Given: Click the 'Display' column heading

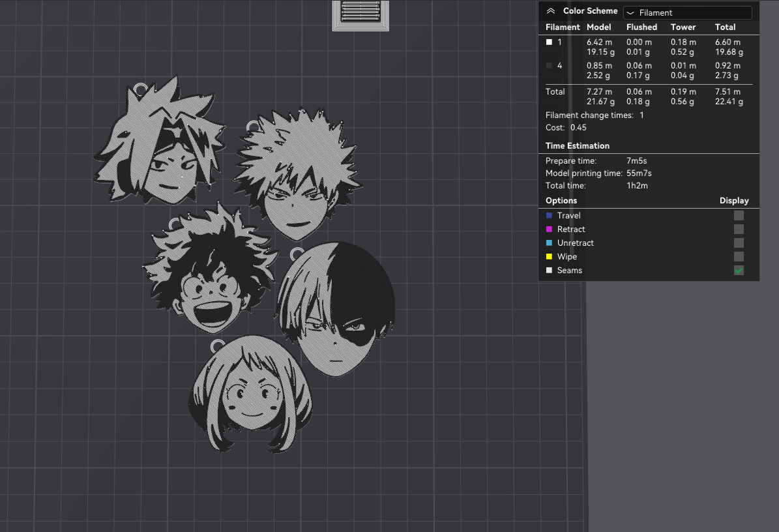Looking at the screenshot, I should (x=734, y=201).
